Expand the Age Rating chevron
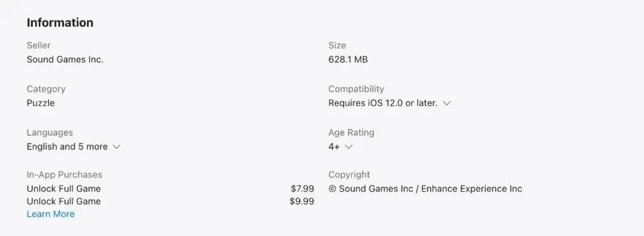 tap(349, 147)
